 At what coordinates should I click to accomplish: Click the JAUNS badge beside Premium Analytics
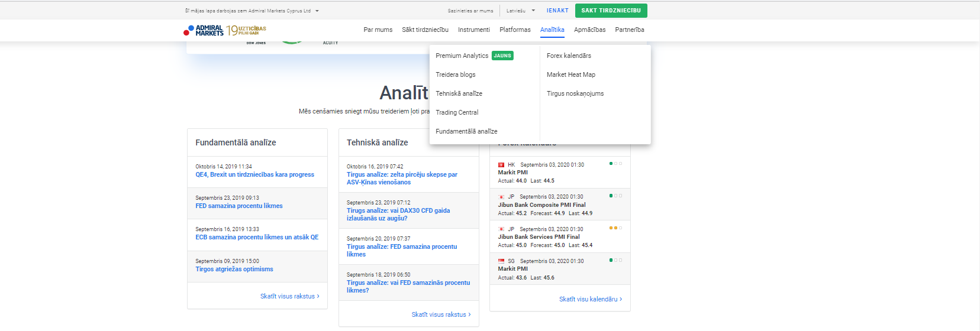(502, 56)
